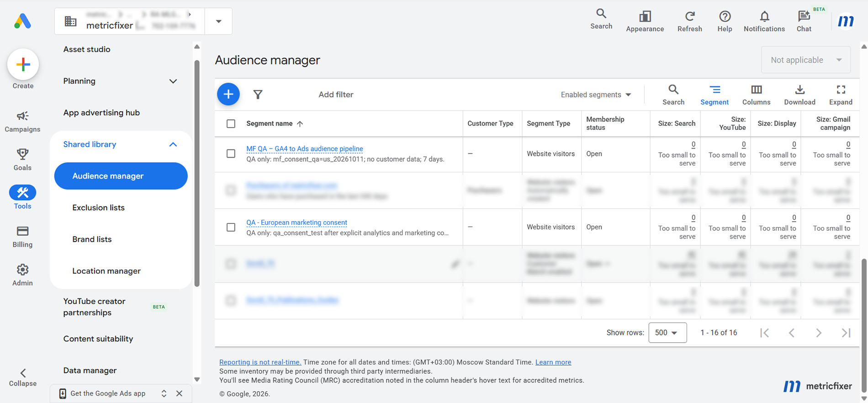Sort by the Segment name column header

[x=275, y=124]
